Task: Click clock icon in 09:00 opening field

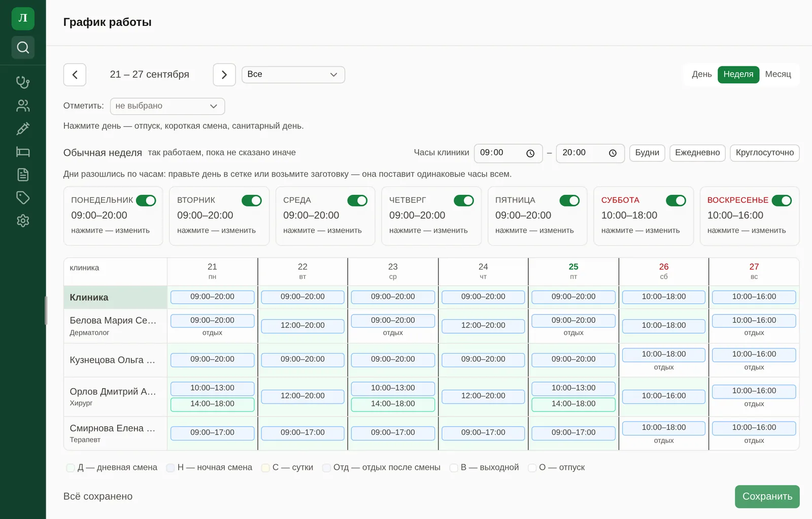Action: pos(530,153)
